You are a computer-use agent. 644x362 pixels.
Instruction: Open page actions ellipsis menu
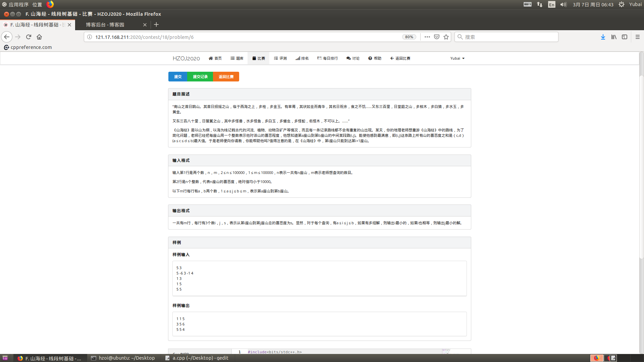427,37
